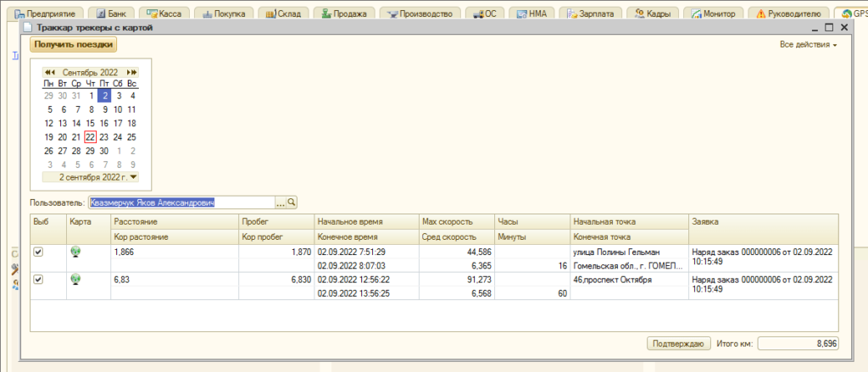Click the Банк tab icon
This screenshot has height=372, width=868.
point(102,14)
